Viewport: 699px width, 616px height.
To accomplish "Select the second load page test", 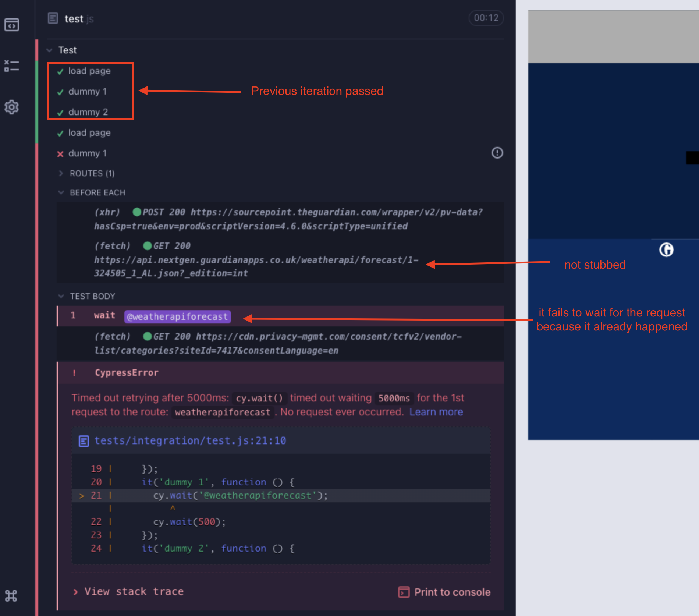I will coord(89,132).
